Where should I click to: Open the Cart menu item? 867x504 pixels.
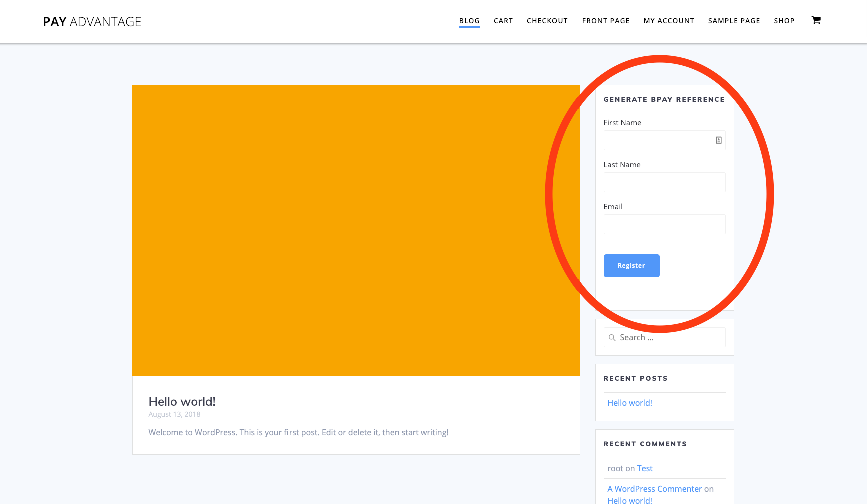503,21
